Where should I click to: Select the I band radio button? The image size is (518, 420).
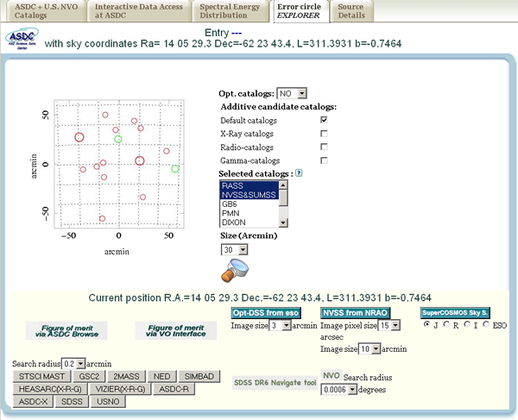467,324
